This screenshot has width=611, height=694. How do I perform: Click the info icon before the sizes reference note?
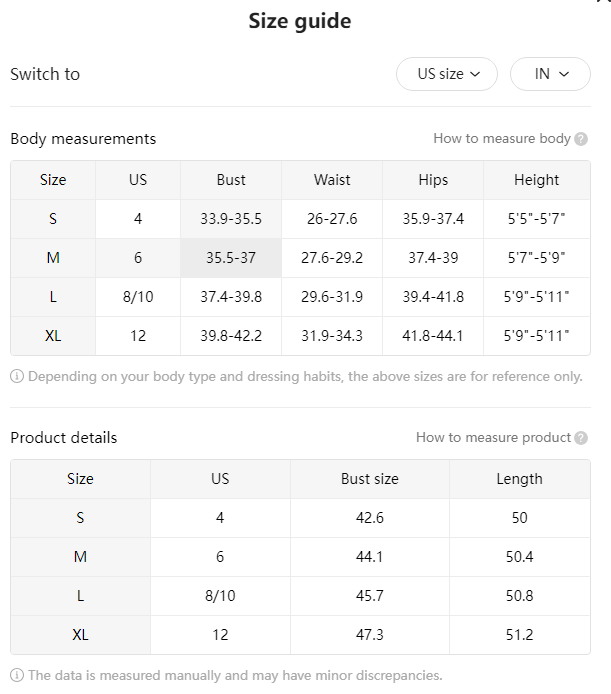point(17,377)
